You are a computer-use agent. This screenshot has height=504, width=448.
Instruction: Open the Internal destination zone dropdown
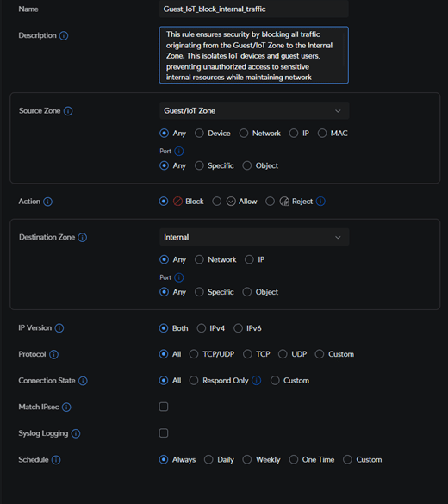(254, 237)
